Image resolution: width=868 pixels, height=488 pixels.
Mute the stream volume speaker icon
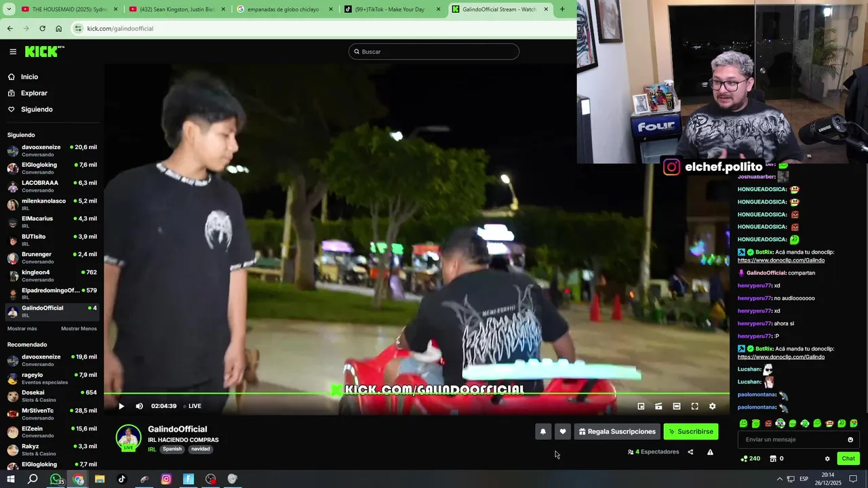(139, 406)
